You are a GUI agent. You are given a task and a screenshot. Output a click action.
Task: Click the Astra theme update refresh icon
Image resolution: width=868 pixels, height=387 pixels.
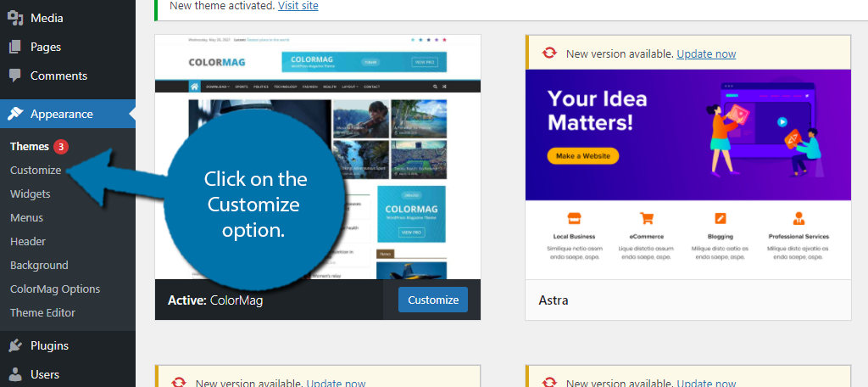coord(549,53)
